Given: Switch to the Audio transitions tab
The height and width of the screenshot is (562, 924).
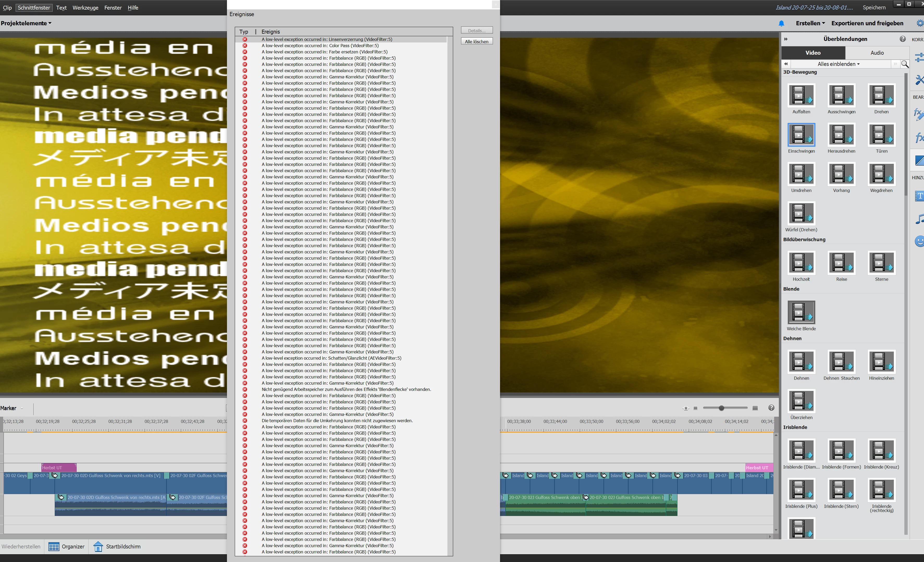Looking at the screenshot, I should [877, 53].
